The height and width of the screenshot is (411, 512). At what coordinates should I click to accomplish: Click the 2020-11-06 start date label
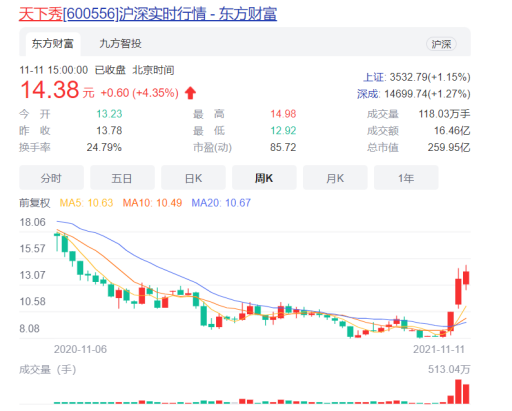[x=80, y=349]
